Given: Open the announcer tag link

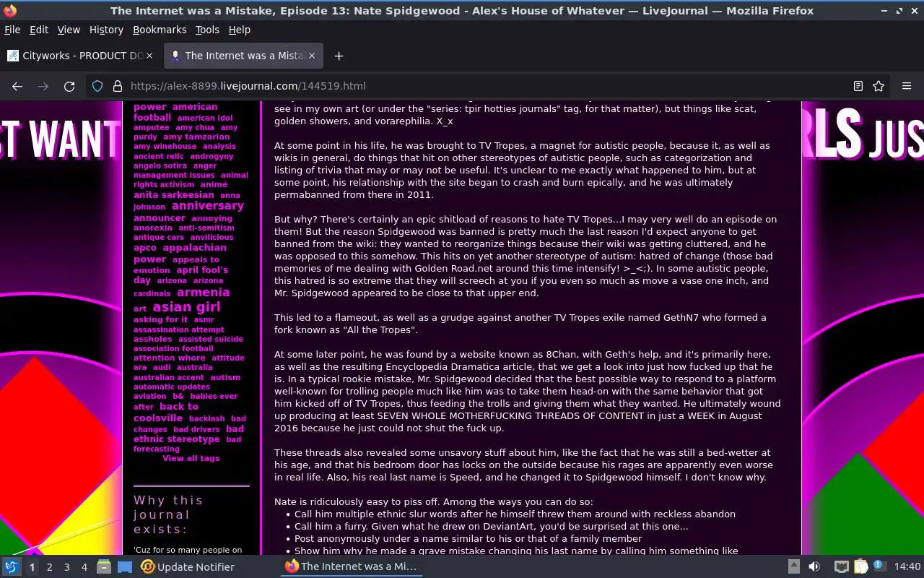Looking at the screenshot, I should point(159,217).
